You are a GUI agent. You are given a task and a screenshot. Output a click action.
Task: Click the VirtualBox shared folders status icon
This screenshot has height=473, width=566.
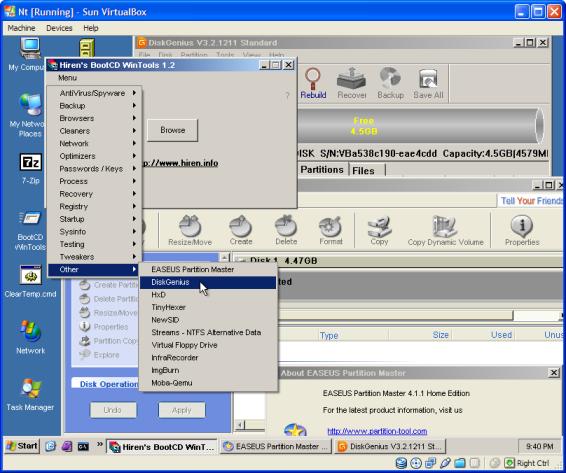coord(460,463)
